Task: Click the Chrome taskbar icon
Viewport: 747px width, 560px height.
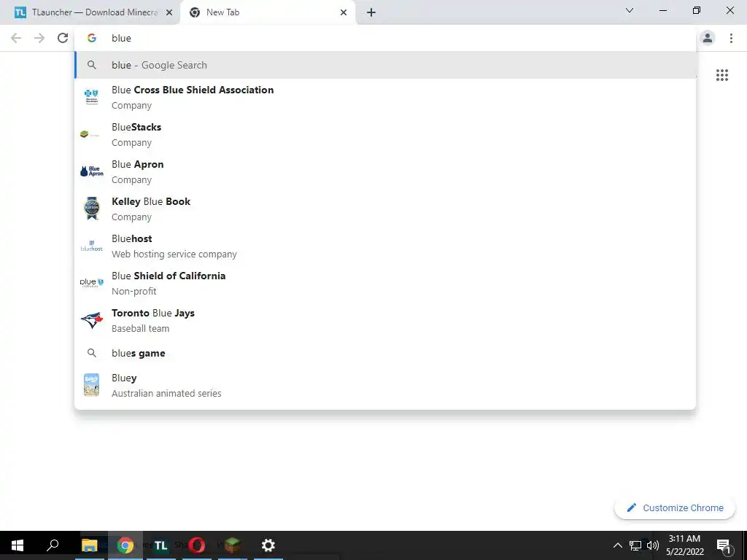Action: coord(125,545)
